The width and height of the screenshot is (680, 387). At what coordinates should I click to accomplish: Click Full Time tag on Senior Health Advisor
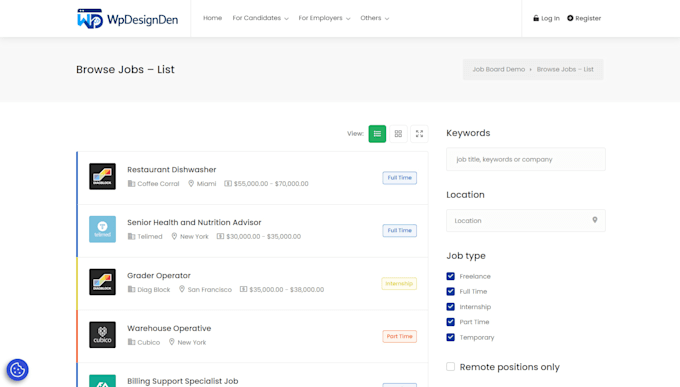[x=399, y=230]
